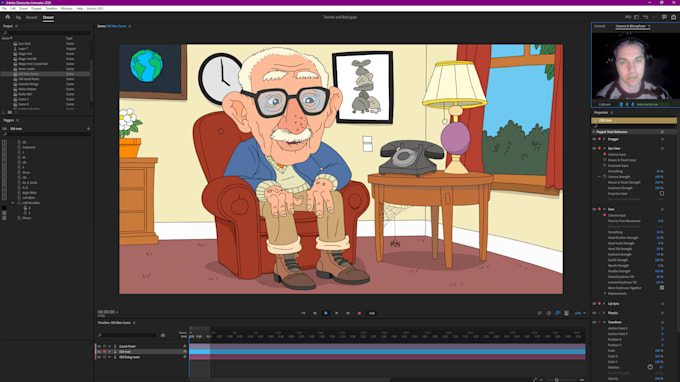Click the Calibrate button under camera
This screenshot has height=382, width=680.
(x=605, y=104)
